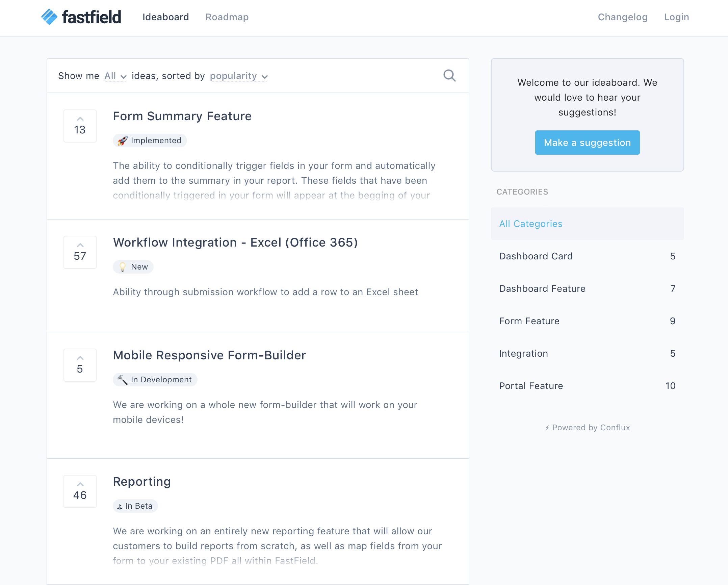Upvote the Mobile Responsive Form-Builder idea

coord(80,358)
